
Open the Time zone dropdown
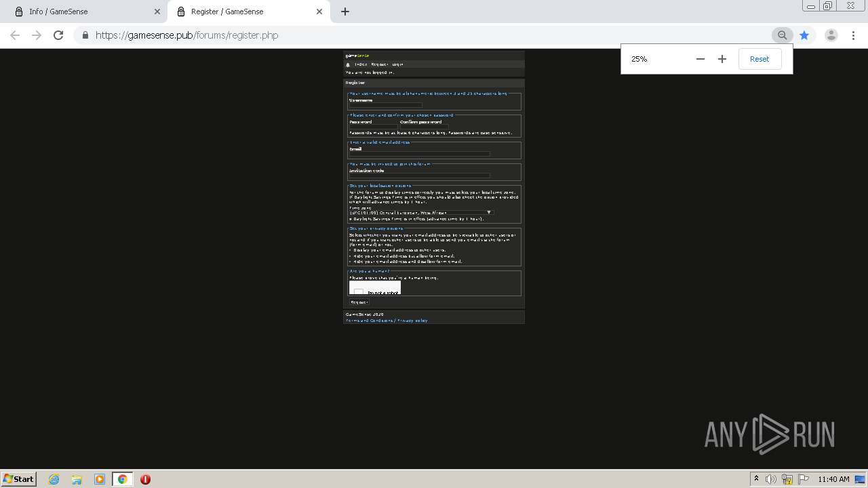click(x=420, y=212)
